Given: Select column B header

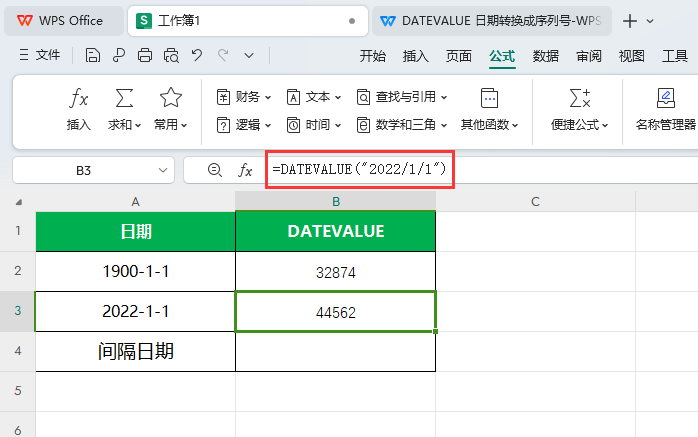Looking at the screenshot, I should [x=336, y=202].
